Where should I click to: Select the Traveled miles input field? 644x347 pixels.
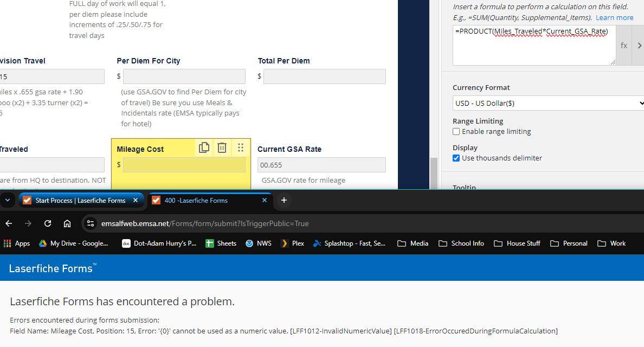coord(52,165)
